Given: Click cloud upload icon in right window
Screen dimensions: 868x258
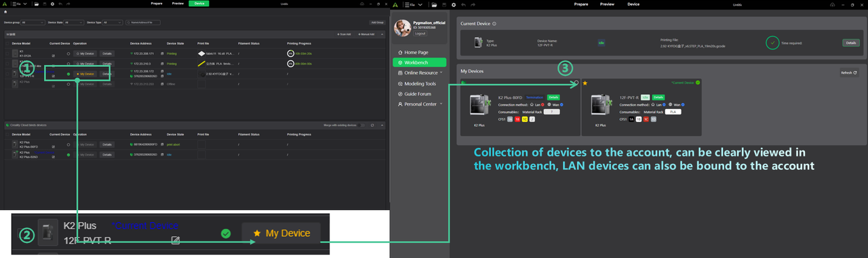Looking at the screenshot, I should pyautogui.click(x=832, y=4).
